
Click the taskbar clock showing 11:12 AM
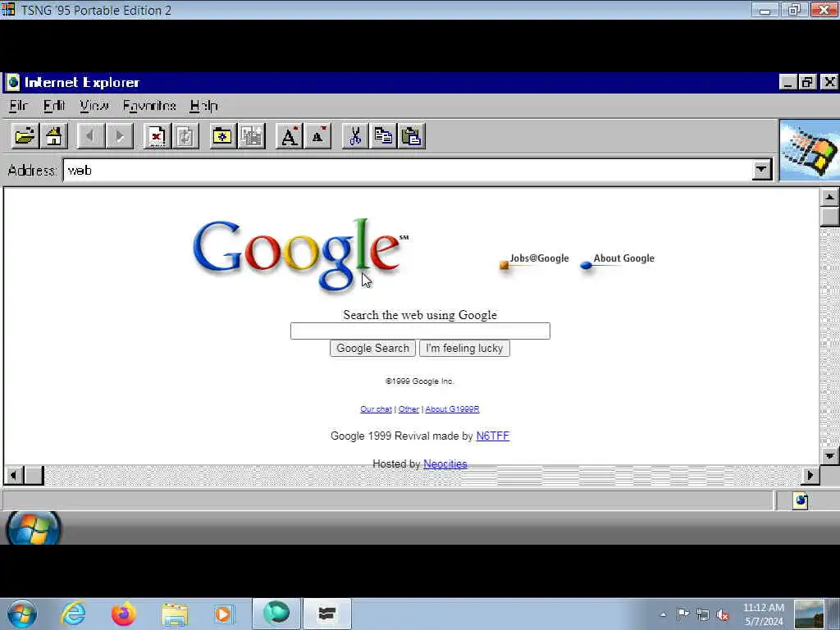(x=764, y=614)
